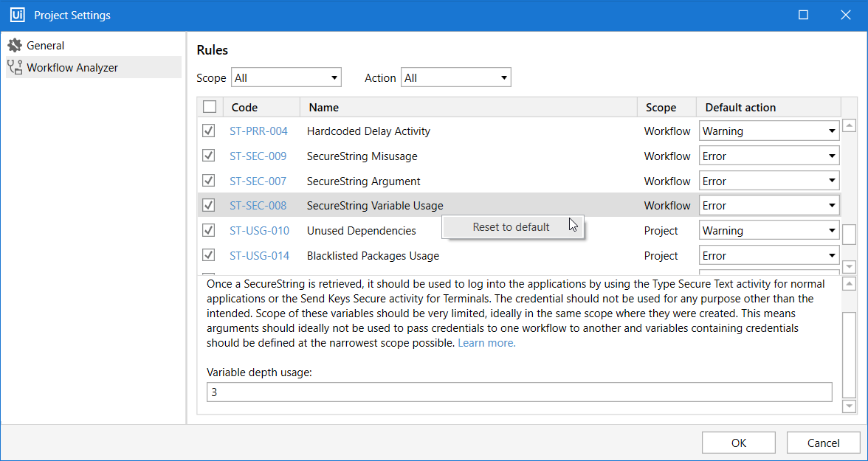
Task: Click the General gear icon
Action: pyautogui.click(x=15, y=46)
